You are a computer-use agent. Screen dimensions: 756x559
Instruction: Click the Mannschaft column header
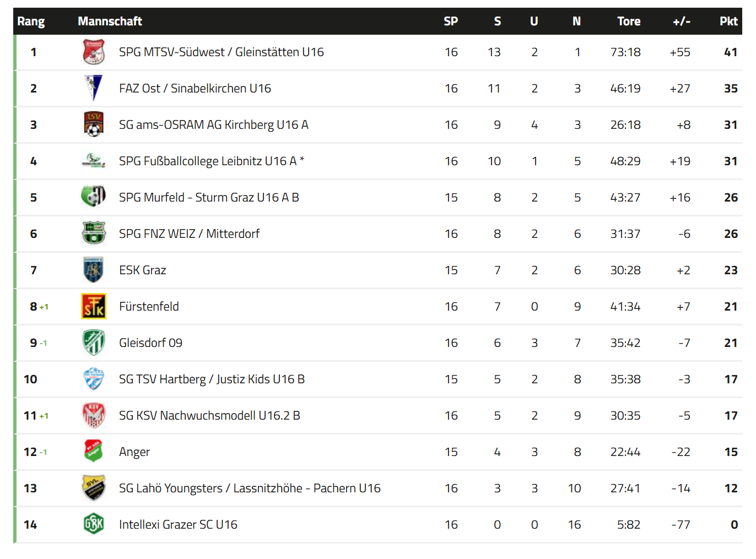[110, 21]
